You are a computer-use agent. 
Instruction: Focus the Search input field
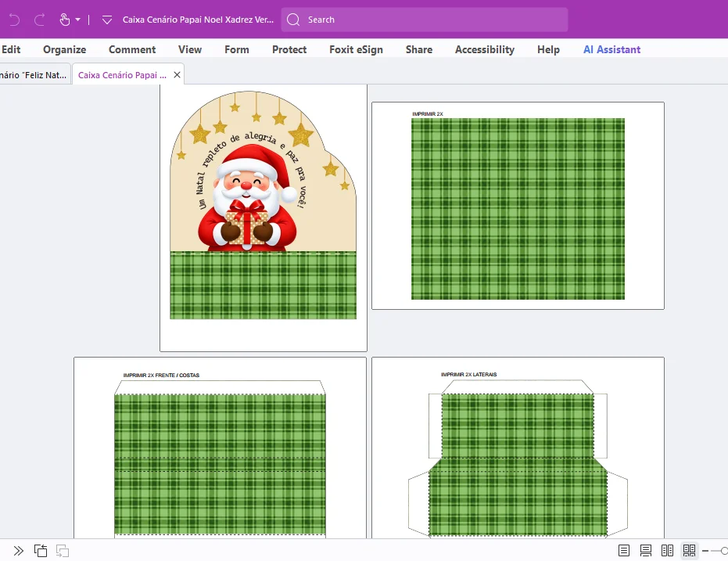(425, 20)
